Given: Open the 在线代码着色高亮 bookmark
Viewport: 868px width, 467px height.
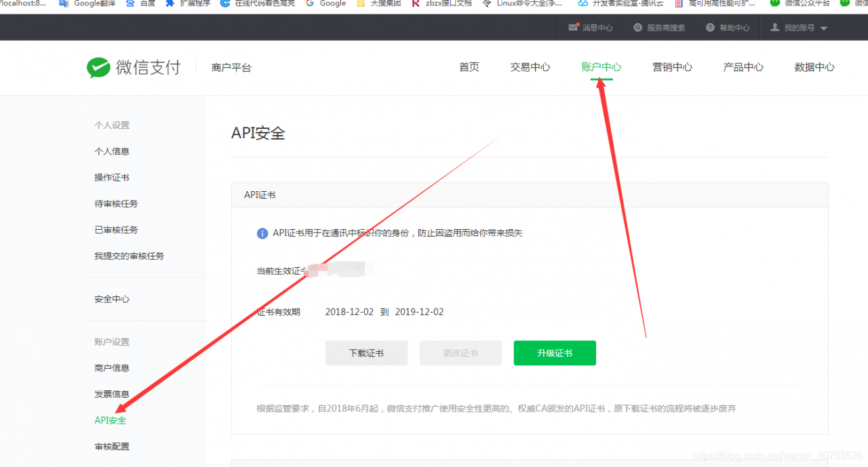Looking at the screenshot, I should (x=258, y=3).
